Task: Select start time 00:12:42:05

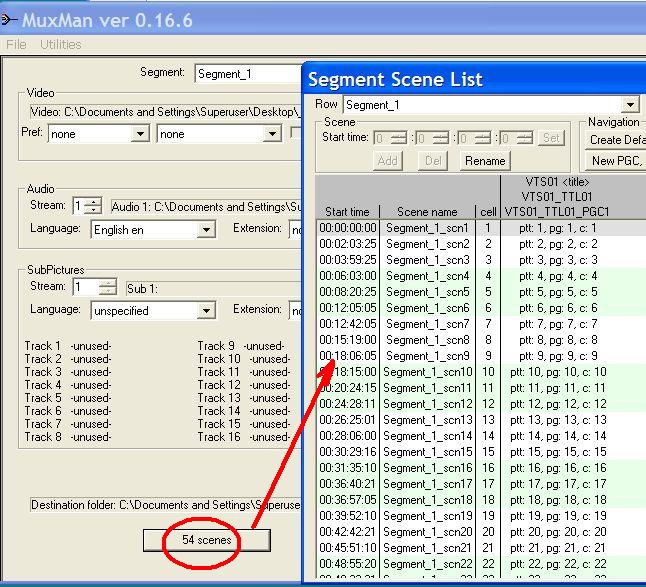Action: (x=348, y=324)
